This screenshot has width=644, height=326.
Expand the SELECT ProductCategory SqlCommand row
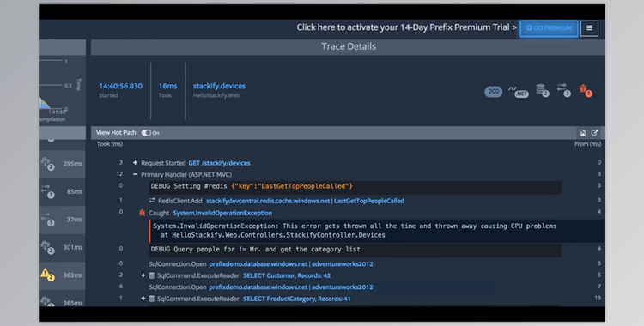pyautogui.click(x=143, y=299)
